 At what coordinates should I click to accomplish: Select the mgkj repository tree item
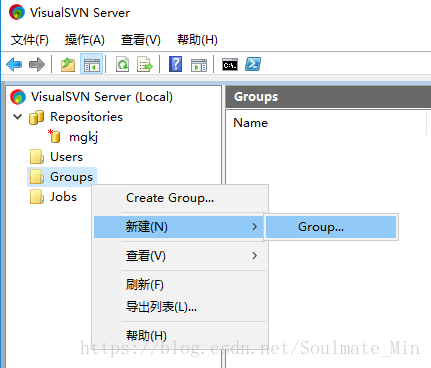[83, 137]
